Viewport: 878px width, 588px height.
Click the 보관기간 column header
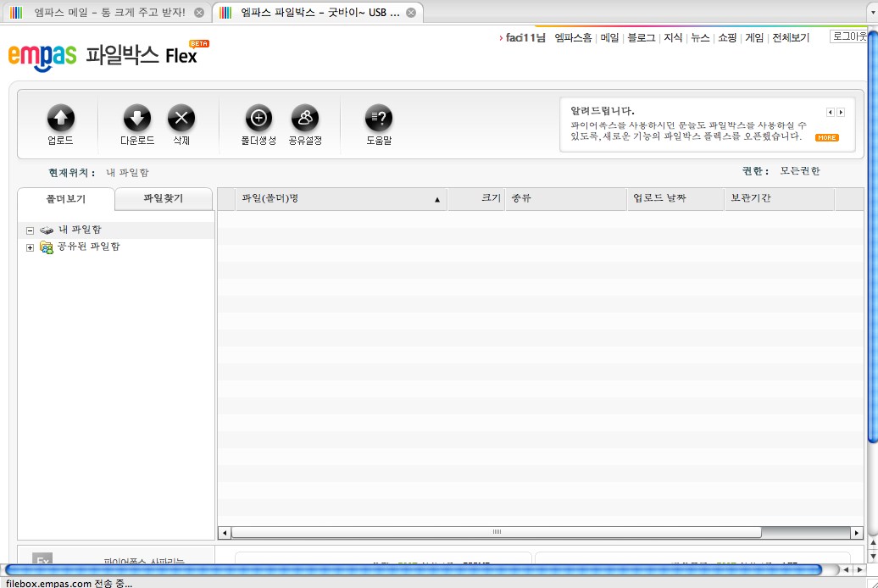tap(780, 199)
